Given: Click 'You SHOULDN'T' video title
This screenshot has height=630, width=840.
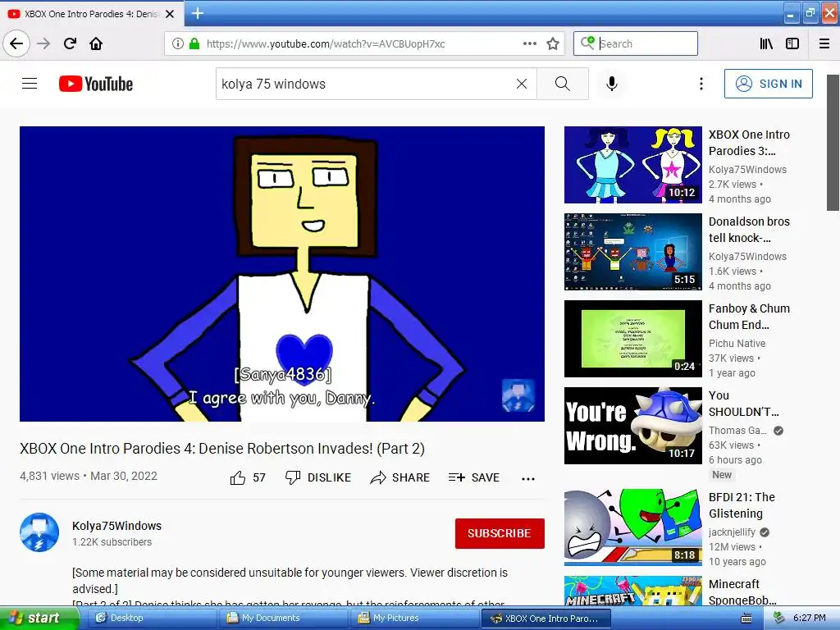Looking at the screenshot, I should tap(743, 404).
